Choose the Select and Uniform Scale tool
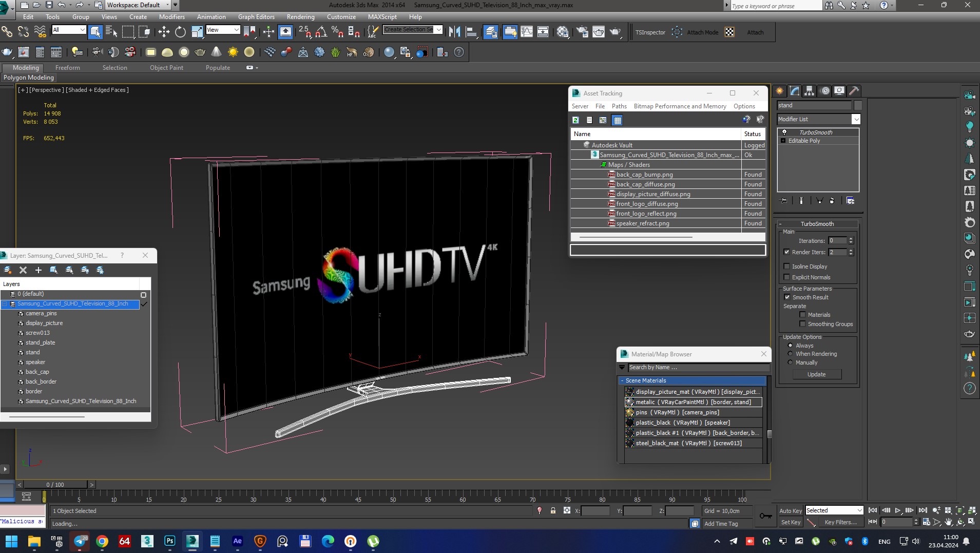 point(197,32)
